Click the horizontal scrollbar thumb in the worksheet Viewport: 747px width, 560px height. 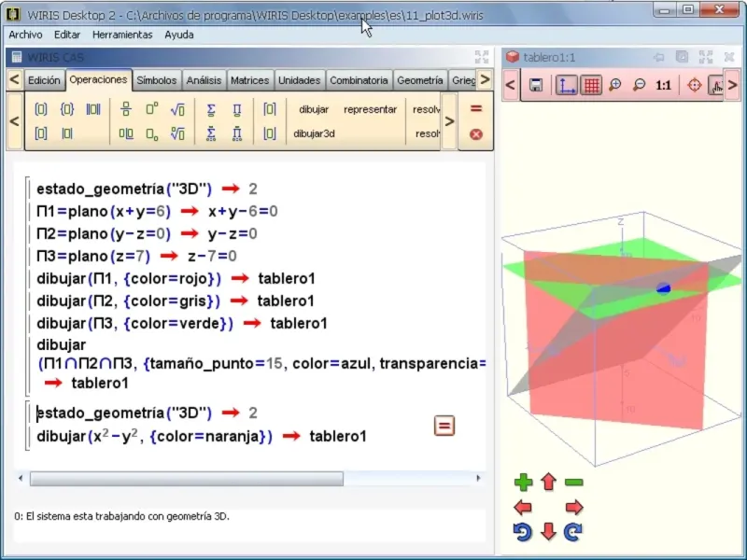click(187, 479)
